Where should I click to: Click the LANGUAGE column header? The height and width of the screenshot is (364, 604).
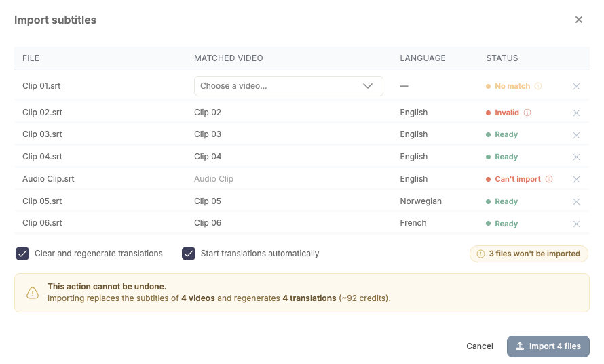pyautogui.click(x=423, y=58)
